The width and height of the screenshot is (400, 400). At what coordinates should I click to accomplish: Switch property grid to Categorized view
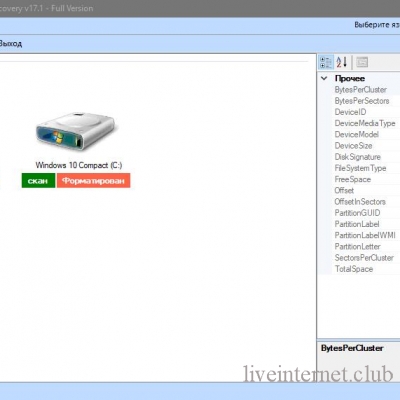point(325,62)
